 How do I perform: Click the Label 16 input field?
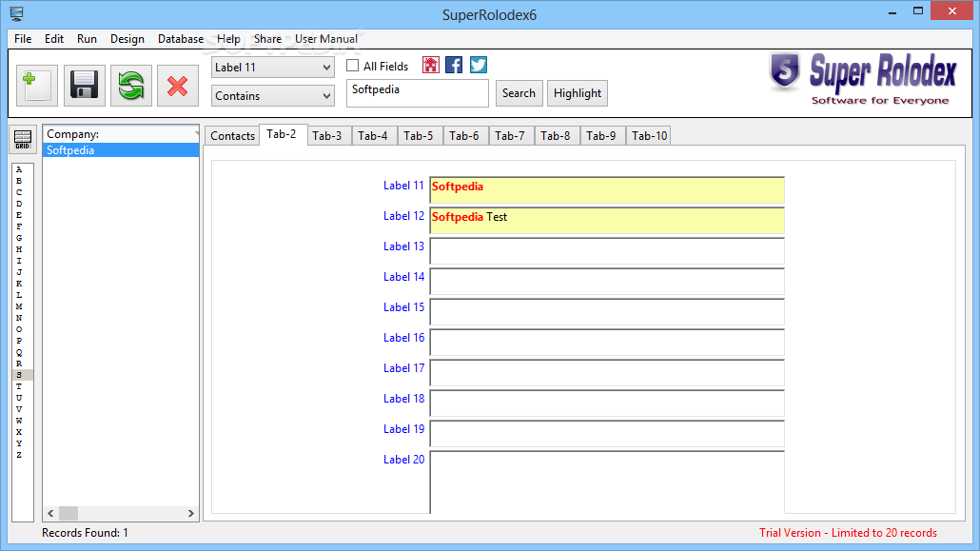tap(607, 343)
